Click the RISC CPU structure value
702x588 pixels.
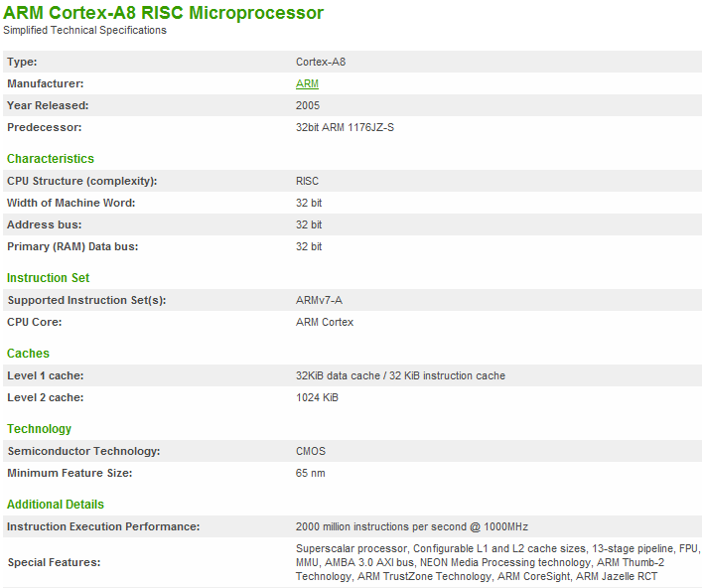[x=308, y=181]
